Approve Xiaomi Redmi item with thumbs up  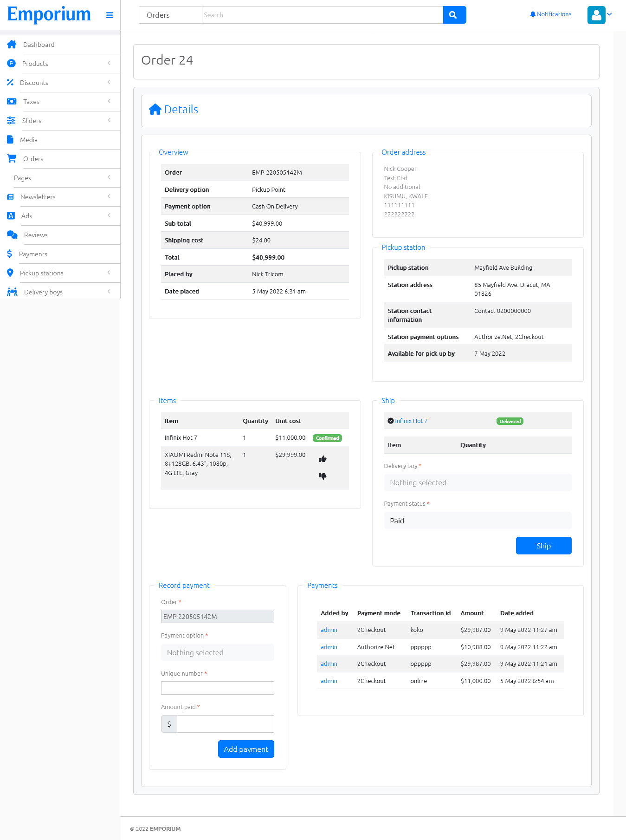pyautogui.click(x=323, y=459)
